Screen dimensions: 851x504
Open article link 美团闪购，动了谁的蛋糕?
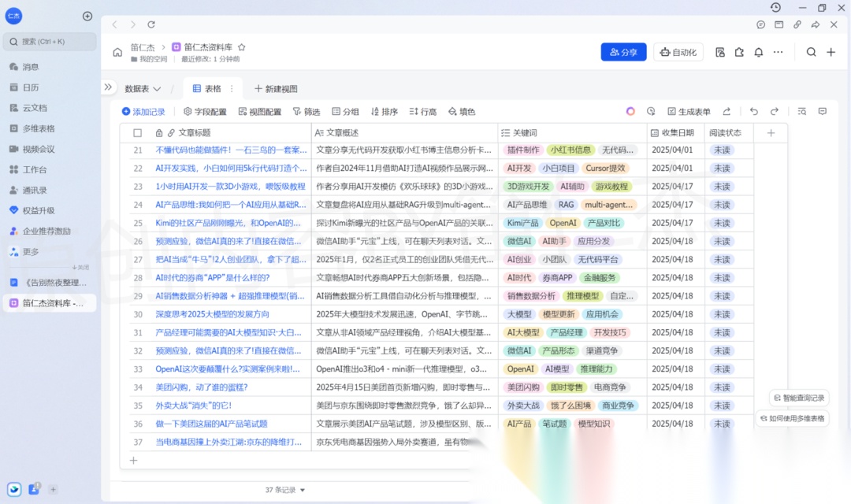pyautogui.click(x=202, y=387)
